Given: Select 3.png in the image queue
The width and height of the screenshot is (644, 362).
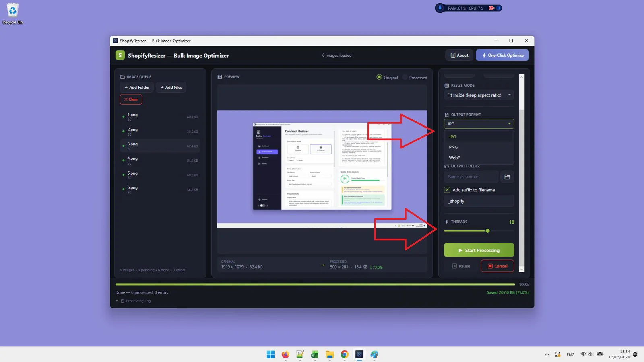Looking at the screenshot, I should pyautogui.click(x=160, y=146).
